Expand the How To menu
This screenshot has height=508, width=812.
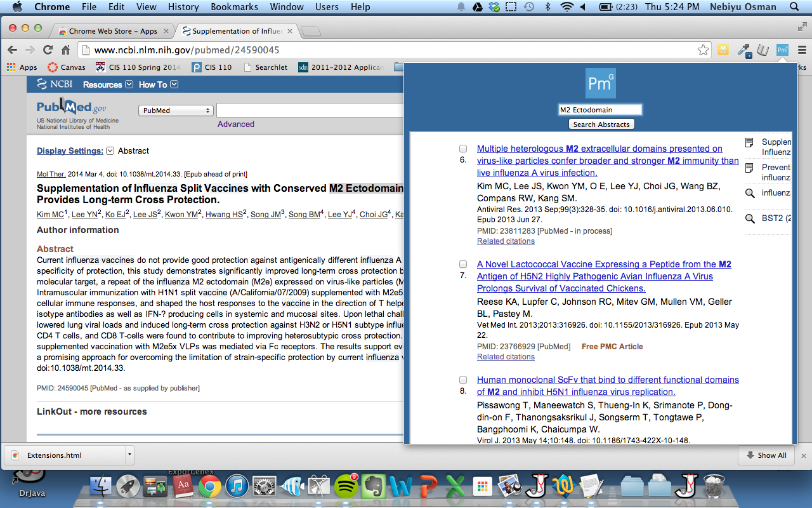click(158, 84)
